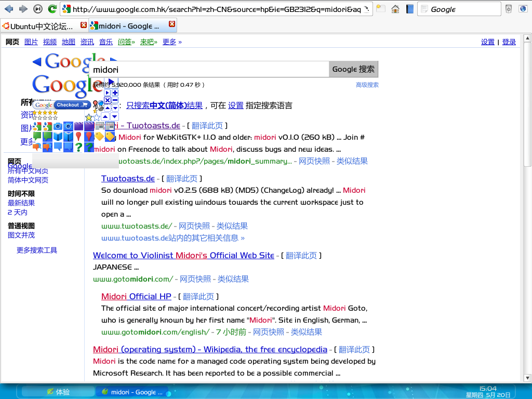Click the page search field containing midori
The width and height of the screenshot is (532, 399).
(x=209, y=70)
